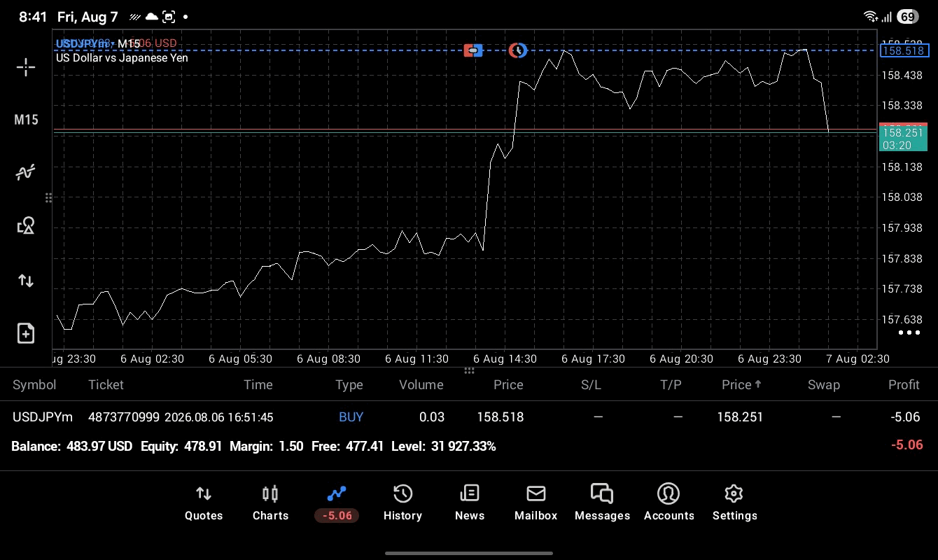The width and height of the screenshot is (938, 560).
Task: Tap the trade arrows icon in sidebar
Action: (x=26, y=281)
